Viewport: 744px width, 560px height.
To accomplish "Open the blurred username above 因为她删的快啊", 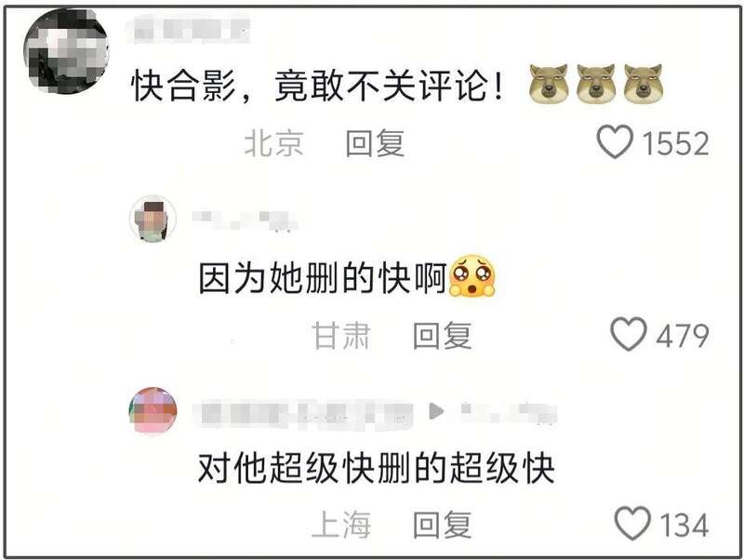I will [245, 221].
